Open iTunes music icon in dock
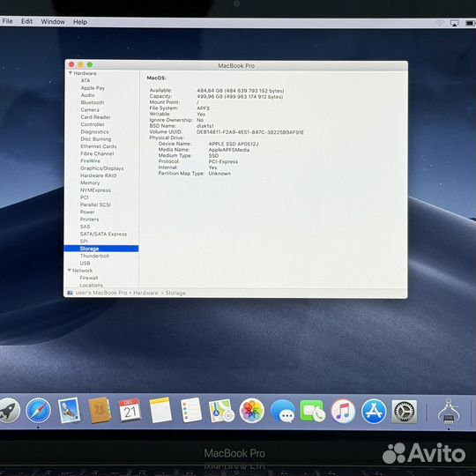The image size is (476, 476). [x=343, y=411]
